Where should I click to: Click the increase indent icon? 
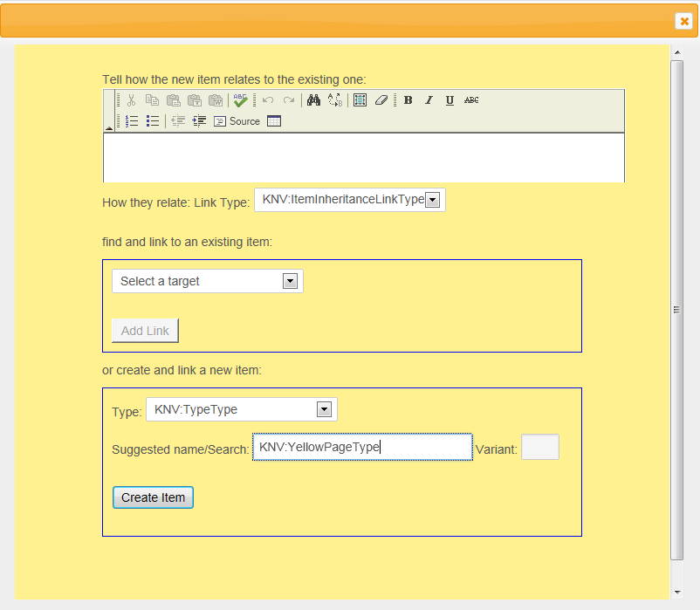(199, 121)
